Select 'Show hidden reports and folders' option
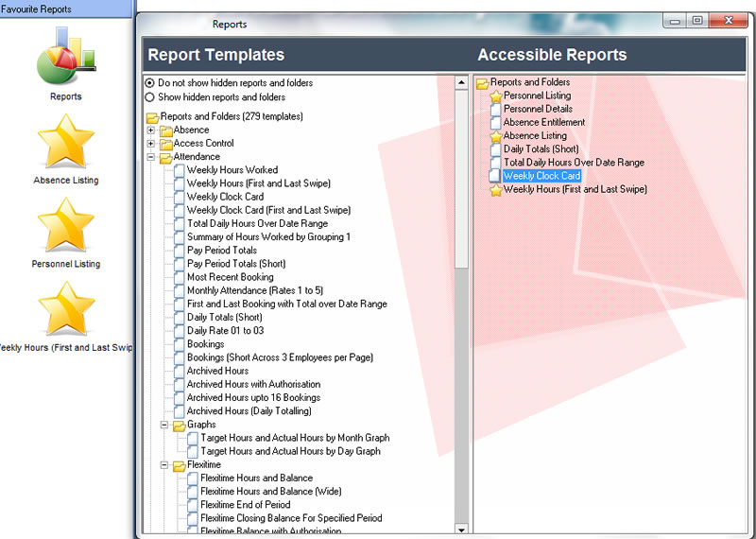This screenshot has width=756, height=539. [150, 97]
